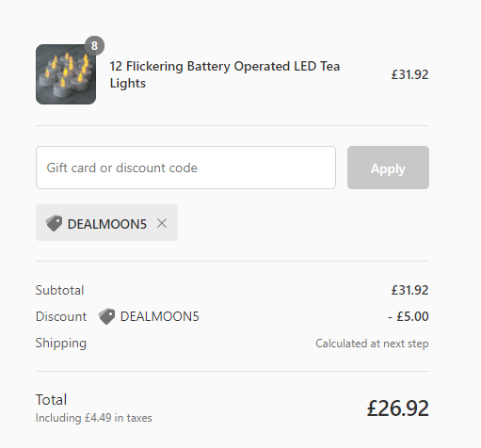Click the tag icon beside Discount row

(x=106, y=316)
